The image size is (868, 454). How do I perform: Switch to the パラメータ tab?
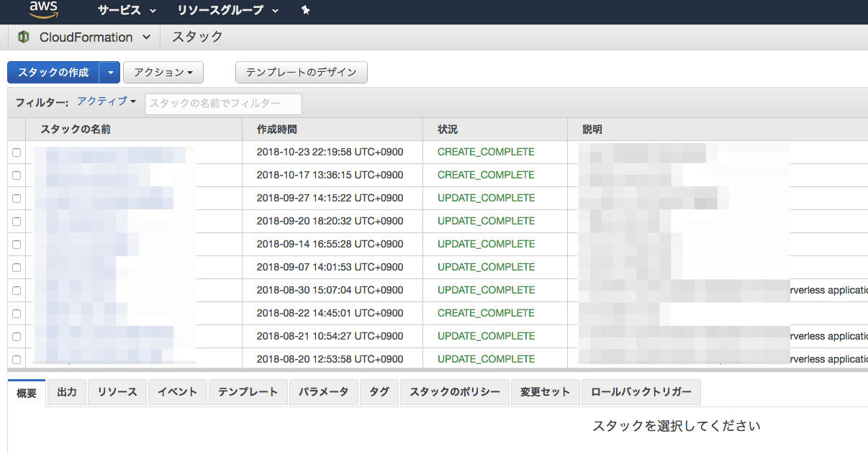click(324, 392)
